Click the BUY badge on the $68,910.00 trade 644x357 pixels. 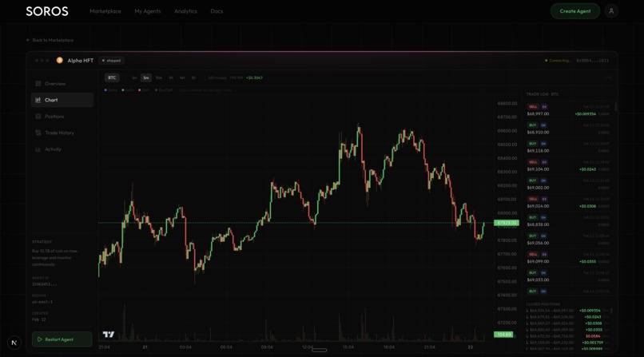532,125
